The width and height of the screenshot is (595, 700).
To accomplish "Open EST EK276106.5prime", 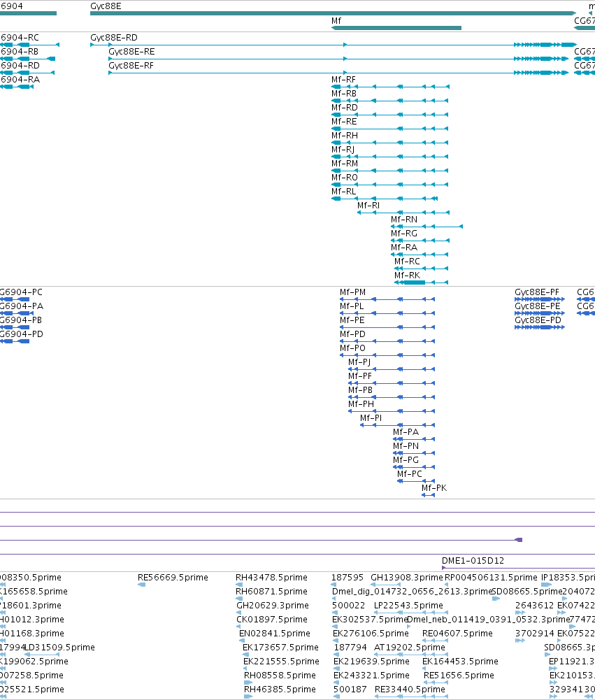I will pos(371,634).
